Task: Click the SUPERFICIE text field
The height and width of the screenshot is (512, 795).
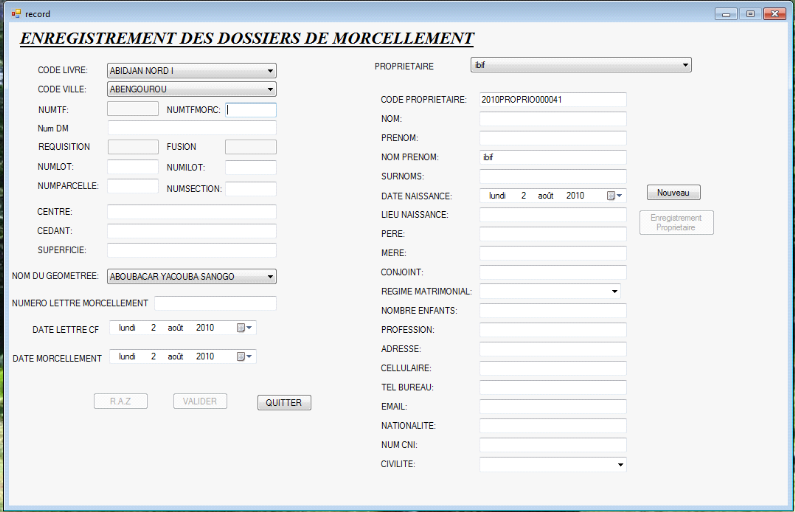Action: [x=192, y=250]
